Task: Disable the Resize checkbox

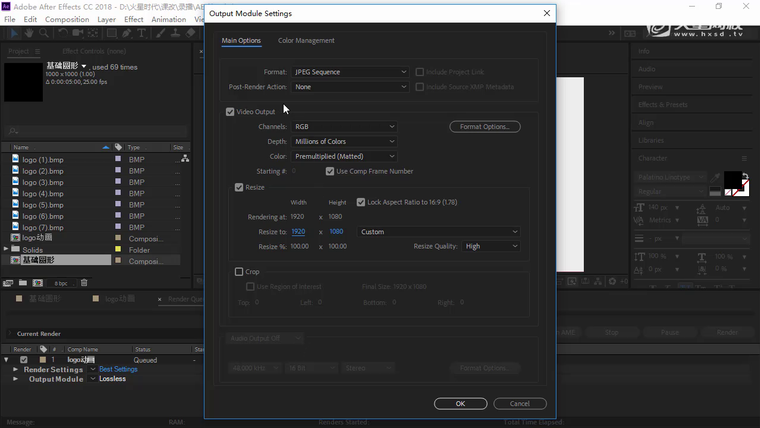Action: tap(238, 187)
